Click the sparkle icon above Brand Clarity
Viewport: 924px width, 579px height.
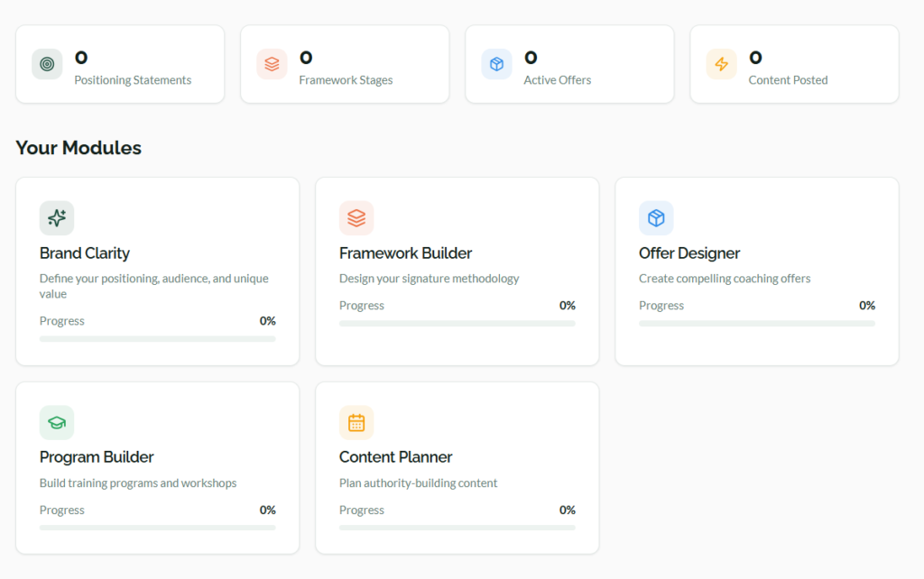click(x=57, y=218)
